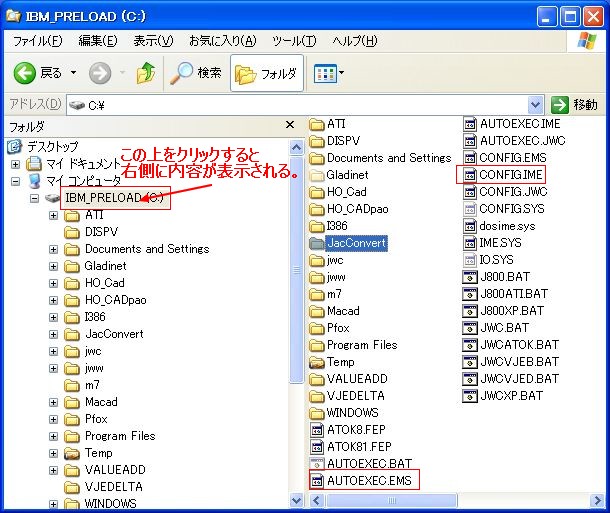Image resolution: width=610 pixels, height=513 pixels.
Task: Expand Documents and Settings tree node
Action: 53,249
